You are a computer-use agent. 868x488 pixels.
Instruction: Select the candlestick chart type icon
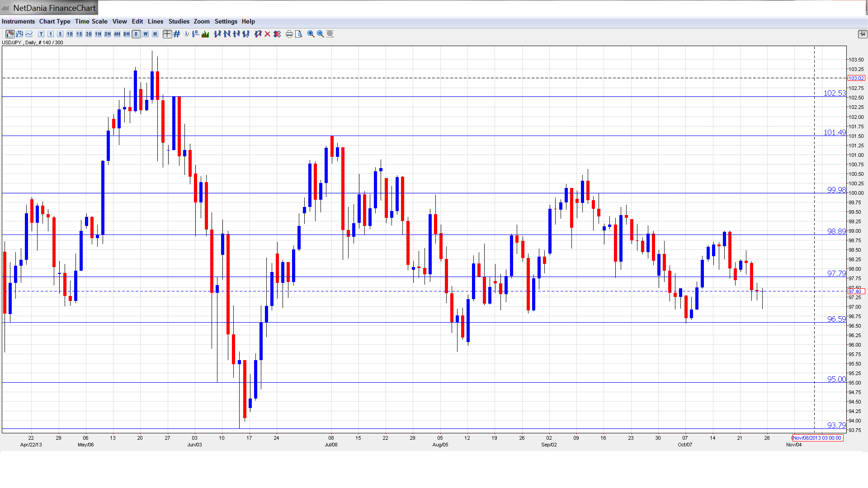[10, 34]
